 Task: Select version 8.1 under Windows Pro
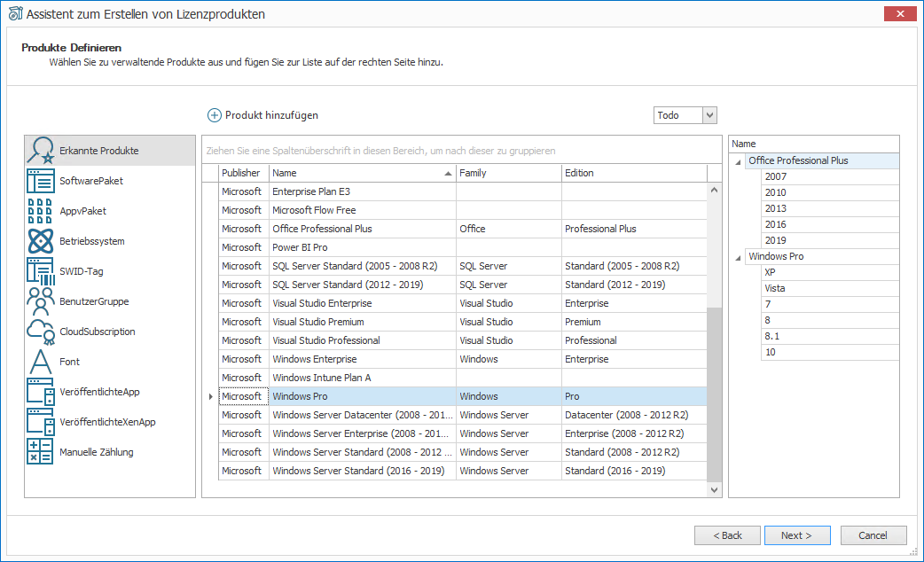tap(830, 336)
